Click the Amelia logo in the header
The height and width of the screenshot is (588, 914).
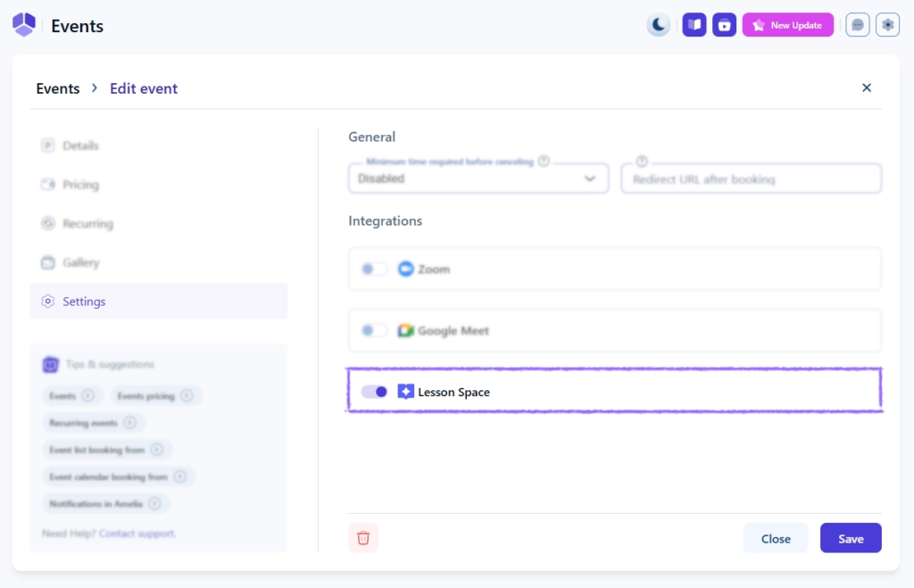click(24, 25)
